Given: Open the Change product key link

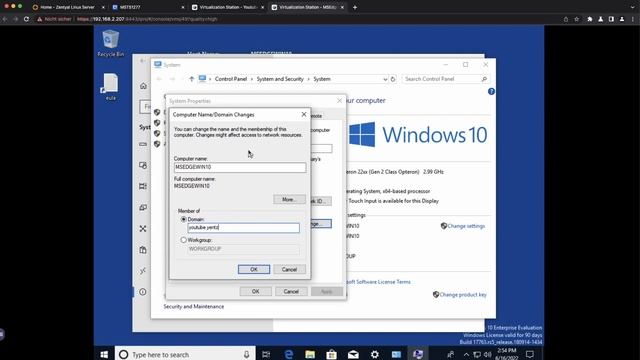Looking at the screenshot, I should (x=463, y=295).
